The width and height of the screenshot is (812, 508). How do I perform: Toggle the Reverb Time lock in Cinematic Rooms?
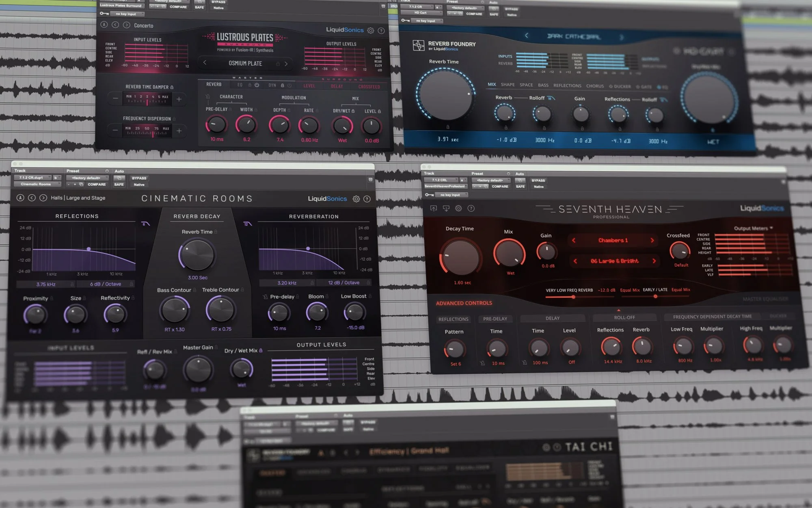tap(216, 232)
